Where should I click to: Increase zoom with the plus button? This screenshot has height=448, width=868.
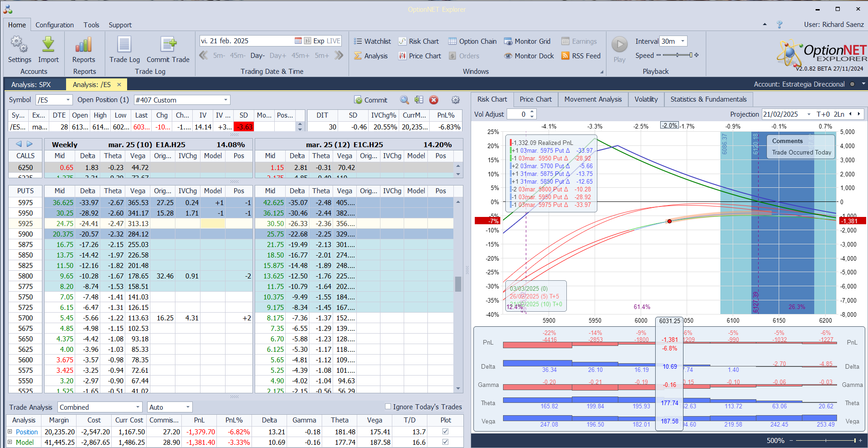[860, 441]
